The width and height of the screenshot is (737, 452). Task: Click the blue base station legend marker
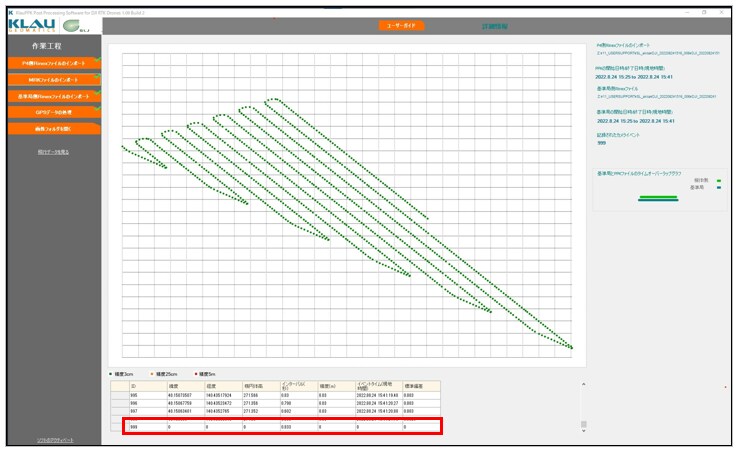[x=719, y=187]
